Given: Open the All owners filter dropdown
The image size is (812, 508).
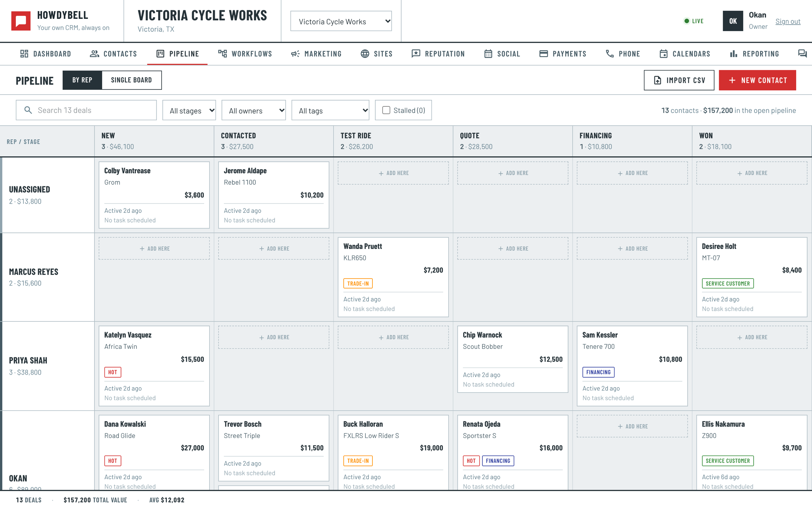Looking at the screenshot, I should 254,110.
